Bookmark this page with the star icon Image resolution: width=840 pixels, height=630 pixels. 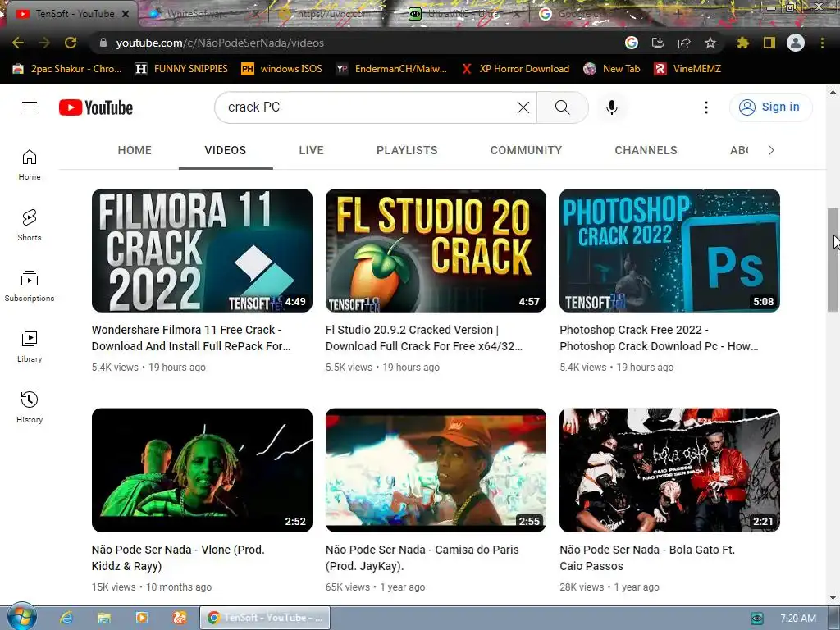pyautogui.click(x=710, y=43)
